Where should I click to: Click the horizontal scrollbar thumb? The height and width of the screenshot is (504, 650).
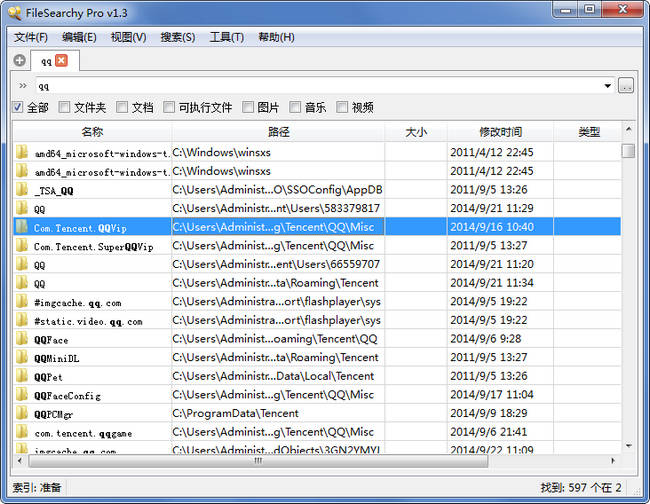pyautogui.click(x=258, y=460)
